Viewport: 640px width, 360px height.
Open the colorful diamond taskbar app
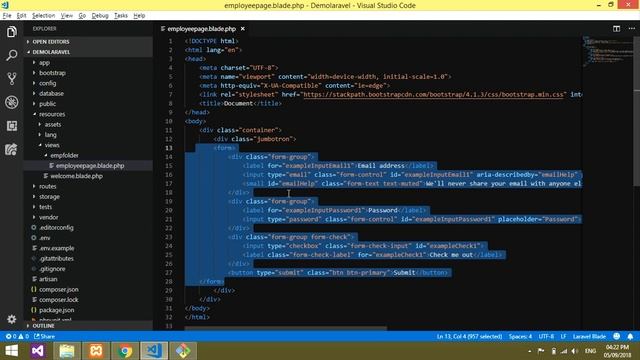tap(183, 351)
